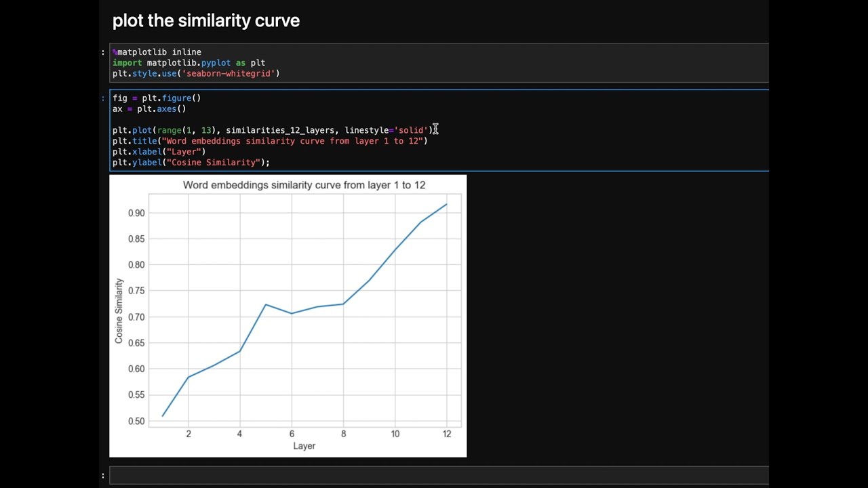Click the curve's peak at layer 5

pos(266,305)
